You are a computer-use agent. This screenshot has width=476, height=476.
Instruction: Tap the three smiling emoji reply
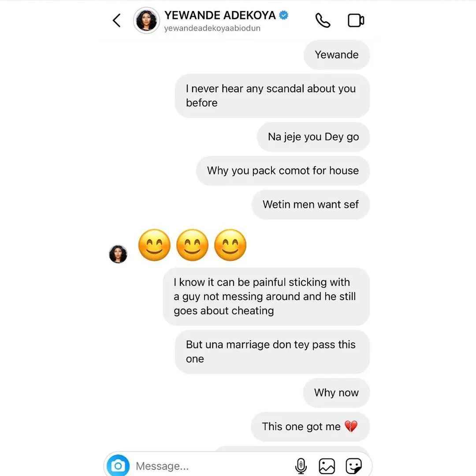click(x=192, y=245)
